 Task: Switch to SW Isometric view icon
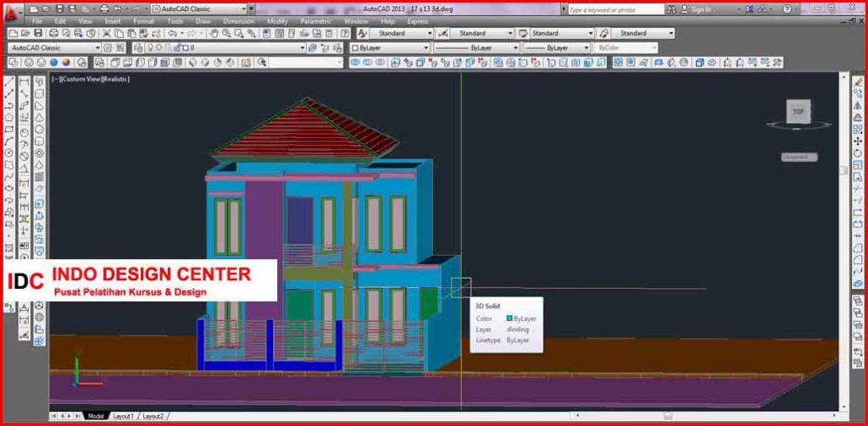click(192, 63)
